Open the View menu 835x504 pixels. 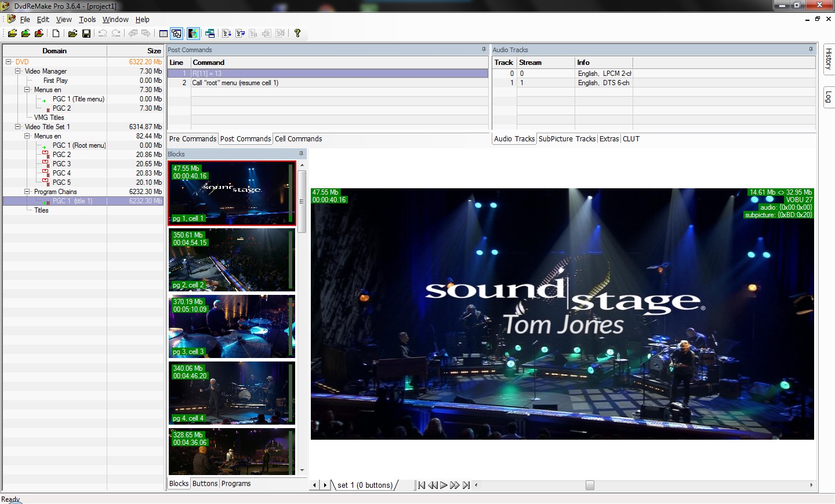(x=64, y=19)
